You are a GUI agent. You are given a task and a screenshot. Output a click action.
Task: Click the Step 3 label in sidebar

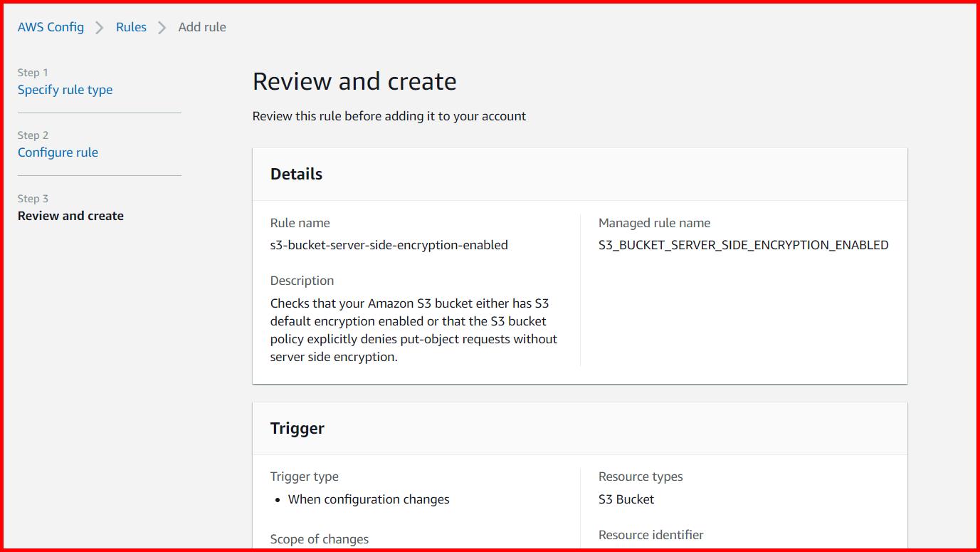33,198
